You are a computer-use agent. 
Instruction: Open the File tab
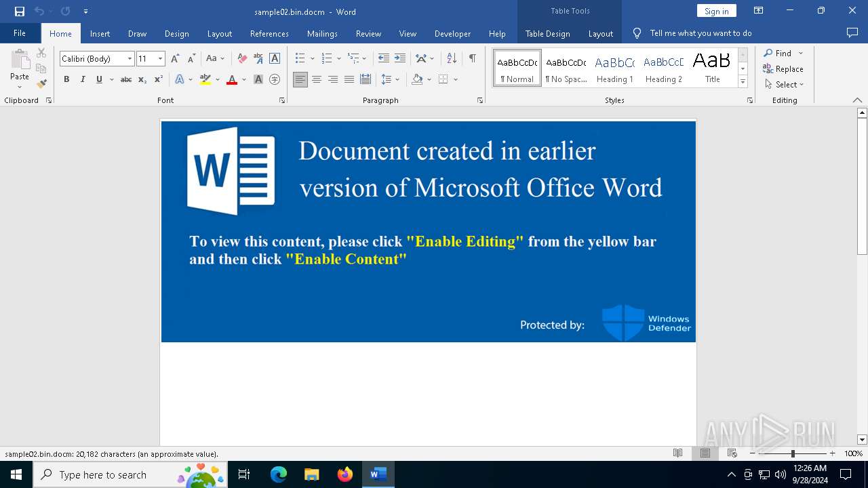coord(20,33)
